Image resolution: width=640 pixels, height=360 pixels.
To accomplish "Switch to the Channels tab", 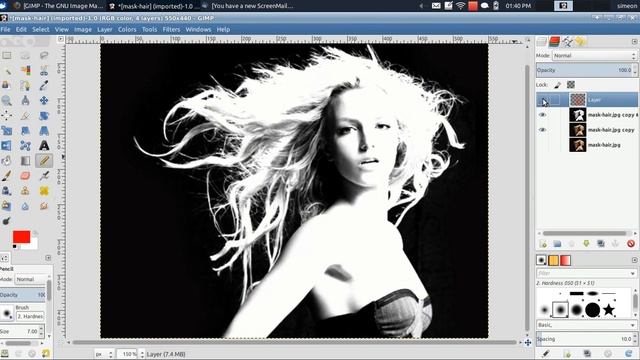I will [x=554, y=42].
